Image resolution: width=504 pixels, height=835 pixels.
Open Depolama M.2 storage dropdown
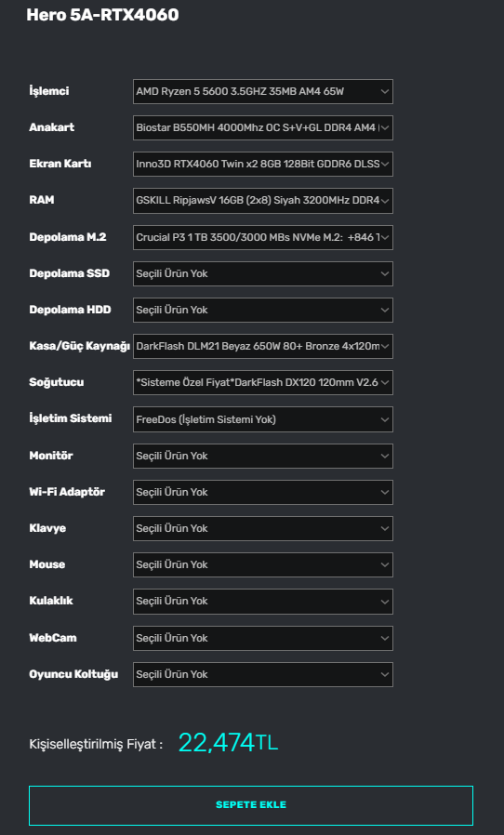pos(262,237)
